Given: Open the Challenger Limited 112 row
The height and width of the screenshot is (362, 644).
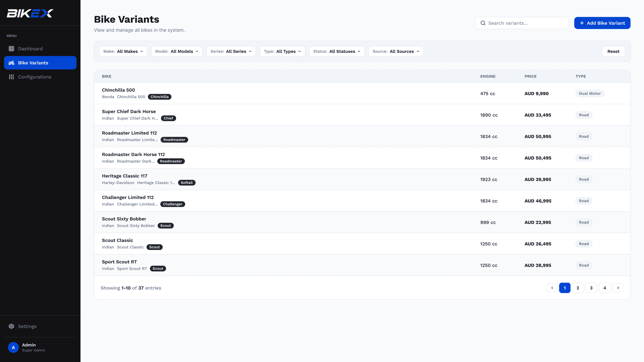Looking at the screenshot, I should [362, 201].
